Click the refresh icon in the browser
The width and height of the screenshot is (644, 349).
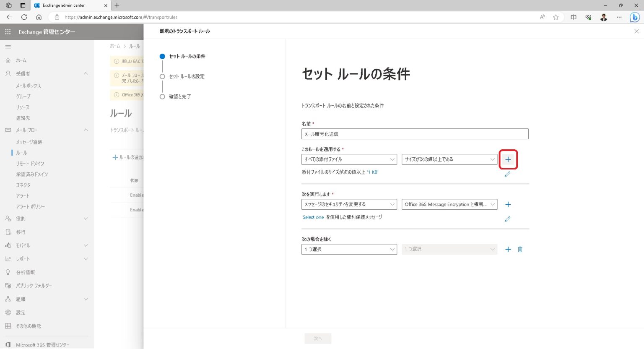coord(24,17)
